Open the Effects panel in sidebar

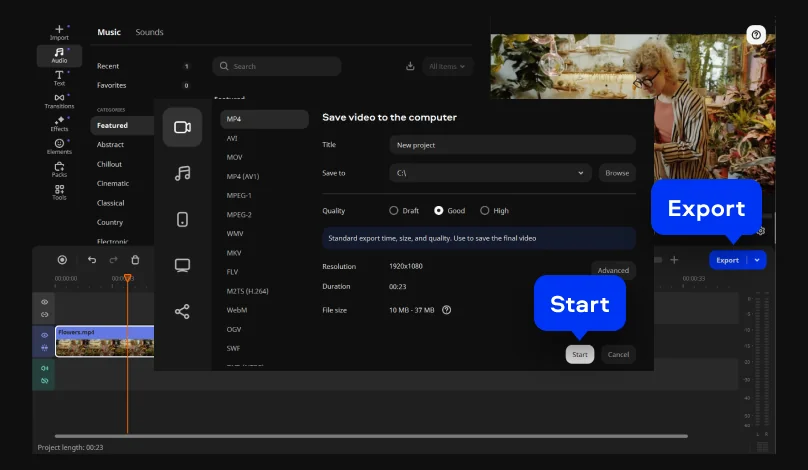point(59,123)
